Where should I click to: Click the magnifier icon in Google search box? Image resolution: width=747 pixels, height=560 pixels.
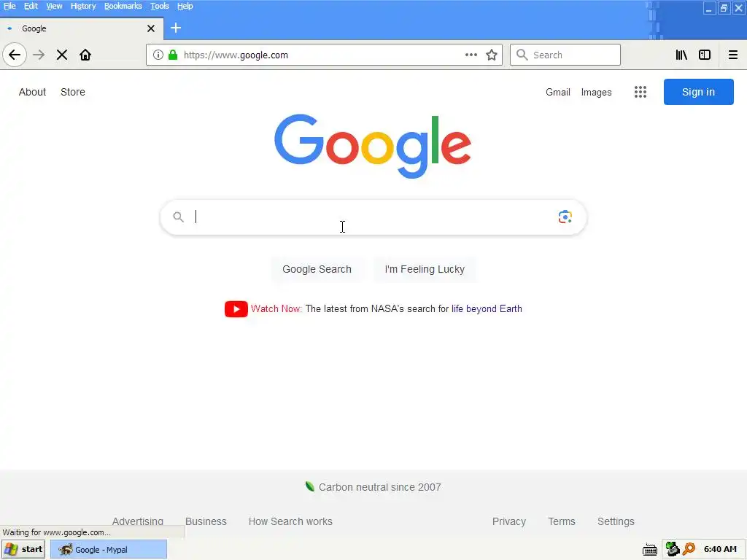click(x=178, y=217)
